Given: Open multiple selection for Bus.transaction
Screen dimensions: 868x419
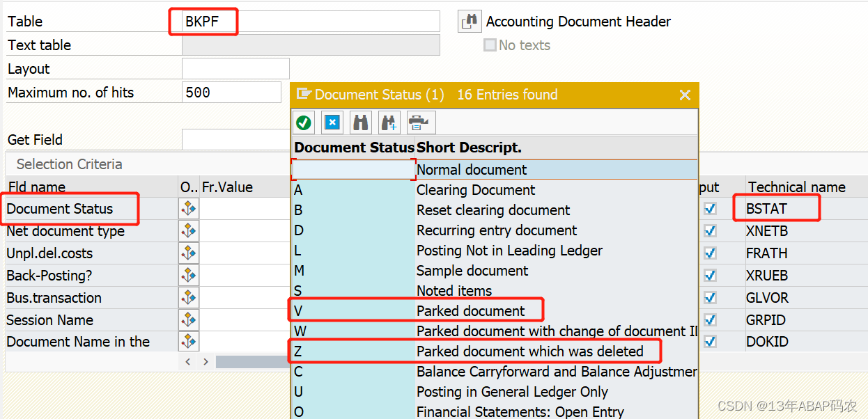Looking at the screenshot, I should tap(188, 297).
